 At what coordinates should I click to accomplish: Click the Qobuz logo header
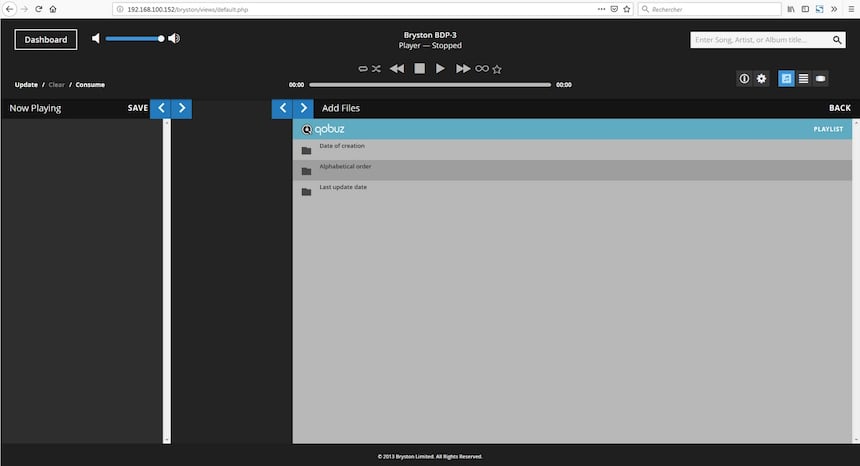pyautogui.click(x=323, y=129)
